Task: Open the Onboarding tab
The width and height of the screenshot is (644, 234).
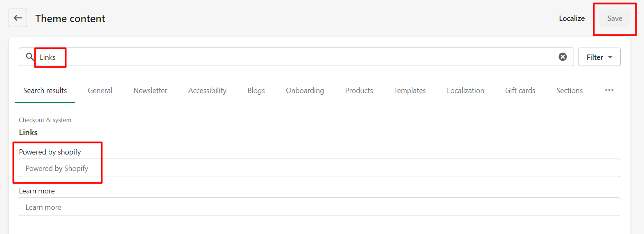Action: tap(305, 91)
